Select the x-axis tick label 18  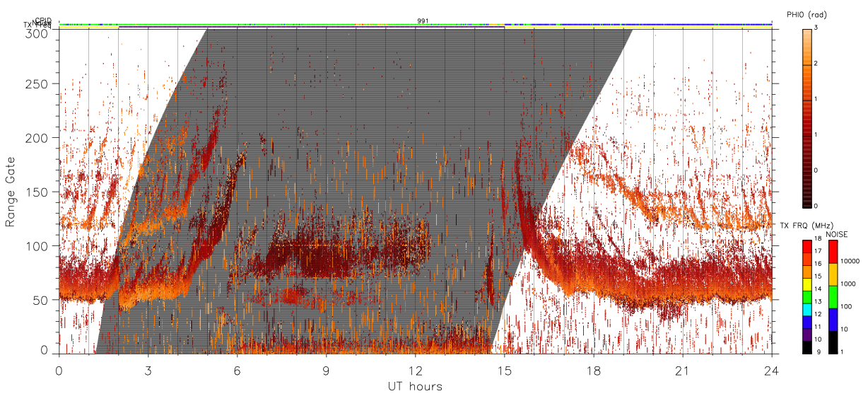[594, 371]
